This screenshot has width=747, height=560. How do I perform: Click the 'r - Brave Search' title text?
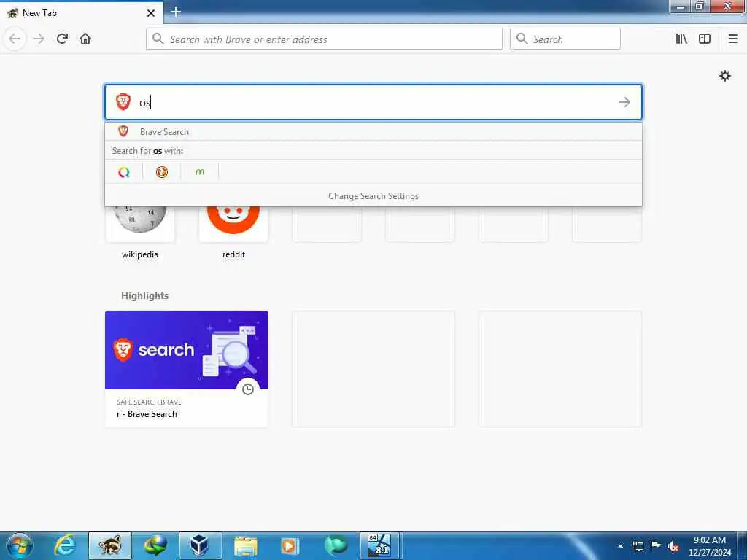coord(147,414)
